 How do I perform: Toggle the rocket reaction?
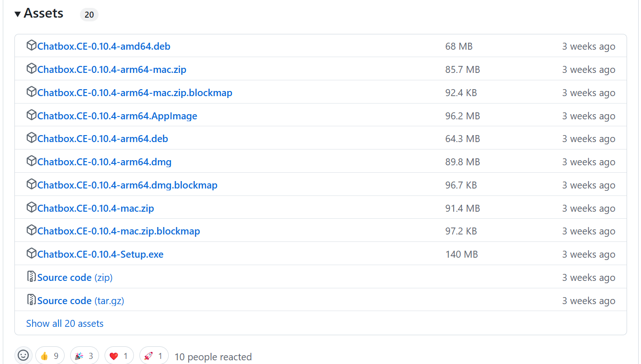(x=154, y=356)
